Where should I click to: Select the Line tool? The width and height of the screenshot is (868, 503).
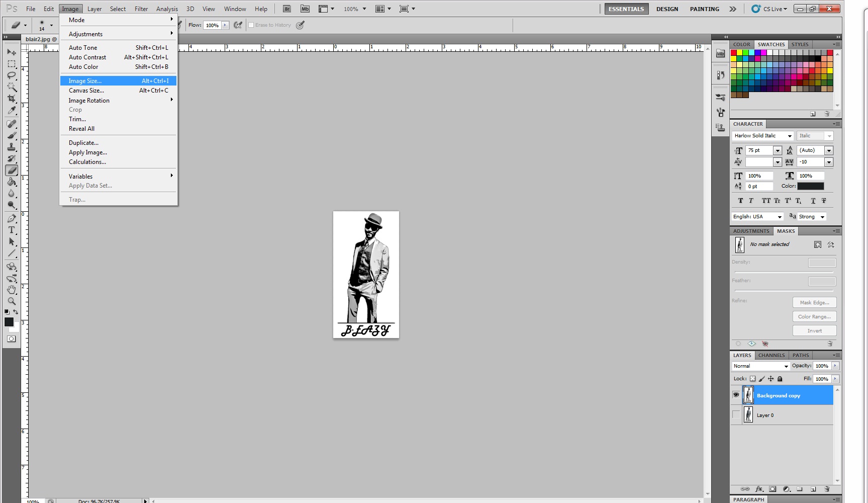pyautogui.click(x=12, y=253)
